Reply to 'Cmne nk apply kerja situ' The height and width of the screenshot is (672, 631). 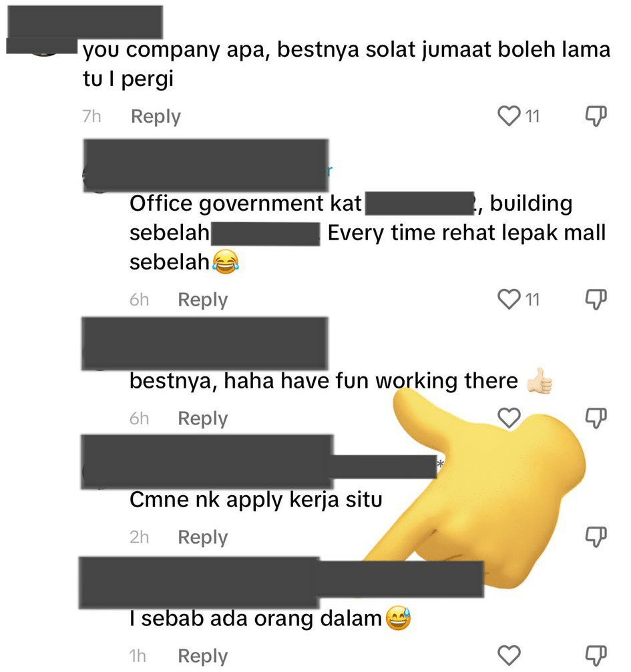(x=202, y=537)
